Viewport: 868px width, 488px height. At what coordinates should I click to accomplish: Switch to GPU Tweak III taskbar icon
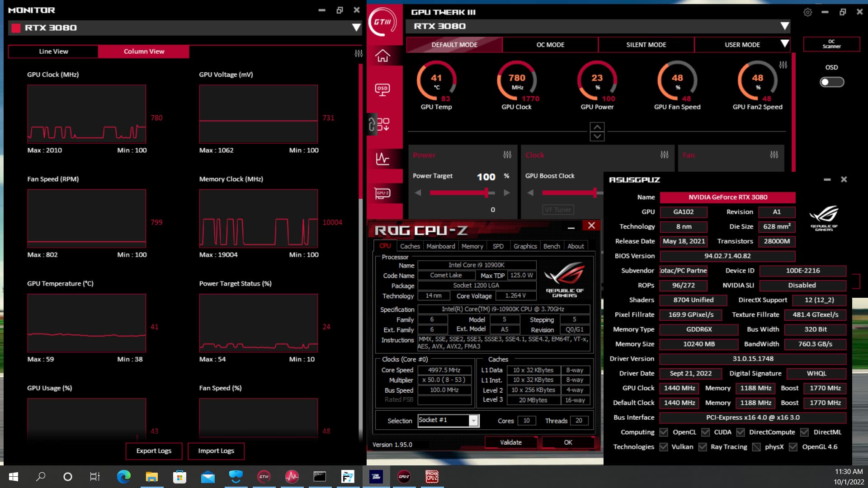coord(264,477)
